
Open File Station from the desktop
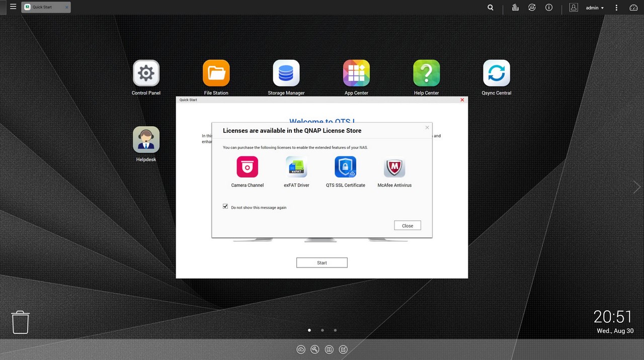coord(216,73)
